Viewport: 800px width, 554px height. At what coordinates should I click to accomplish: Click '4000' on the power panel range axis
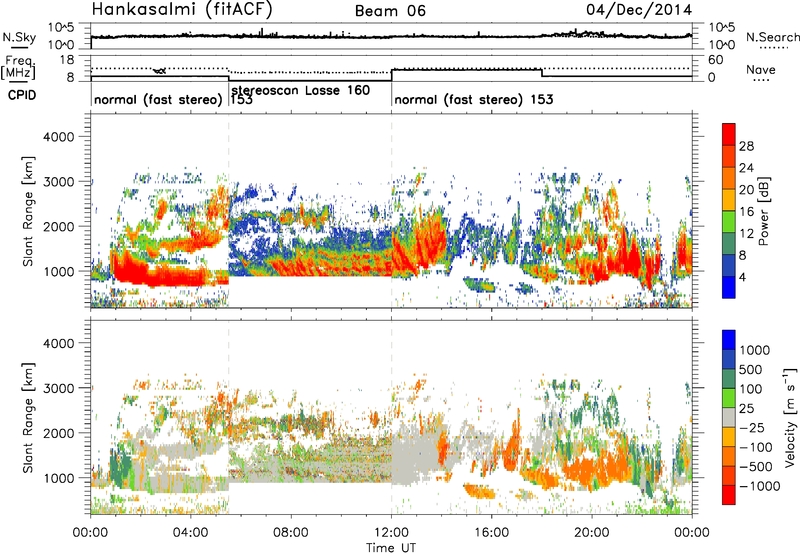click(58, 137)
